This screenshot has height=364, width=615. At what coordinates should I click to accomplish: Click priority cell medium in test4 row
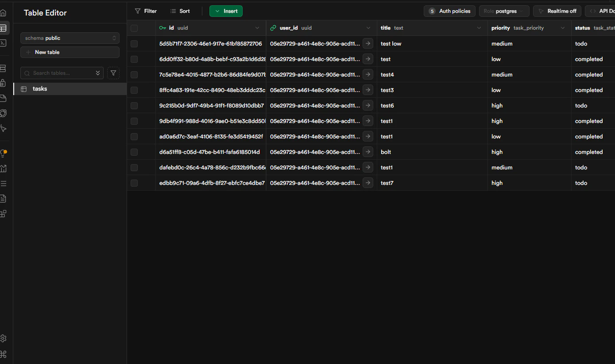(x=530, y=74)
